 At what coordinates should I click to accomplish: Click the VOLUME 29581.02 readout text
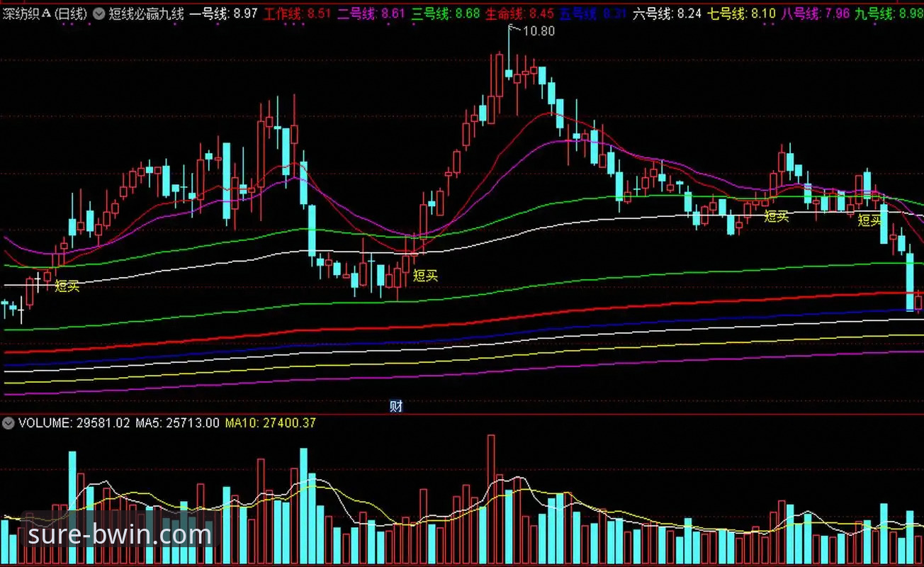coord(74,423)
